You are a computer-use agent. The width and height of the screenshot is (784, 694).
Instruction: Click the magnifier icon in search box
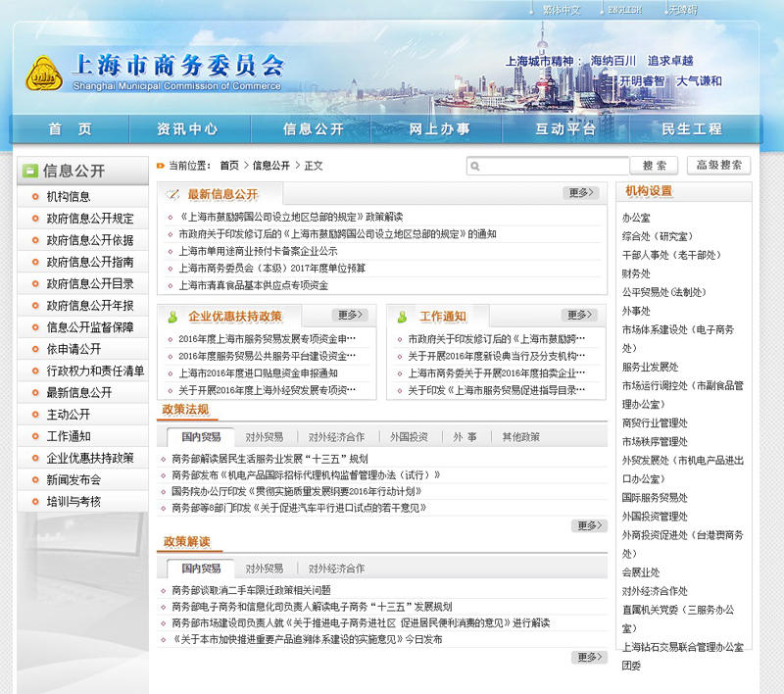(x=475, y=166)
